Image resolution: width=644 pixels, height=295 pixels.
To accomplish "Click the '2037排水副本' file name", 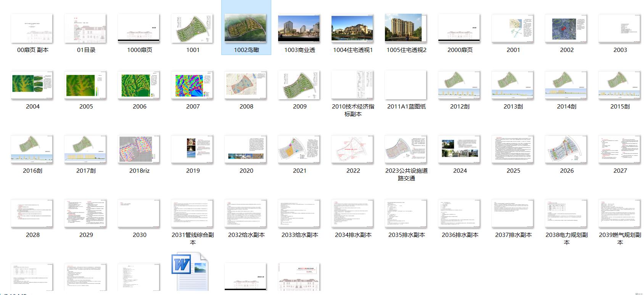I will click(513, 235).
